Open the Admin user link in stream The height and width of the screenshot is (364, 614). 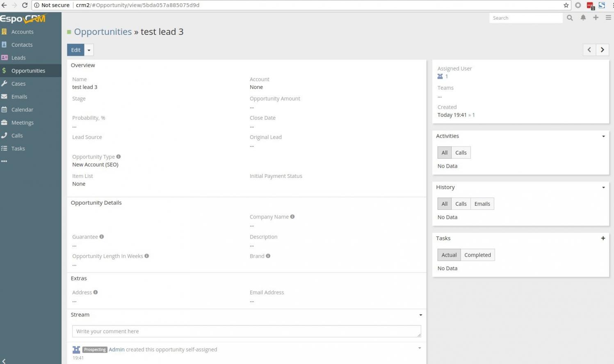(116, 350)
